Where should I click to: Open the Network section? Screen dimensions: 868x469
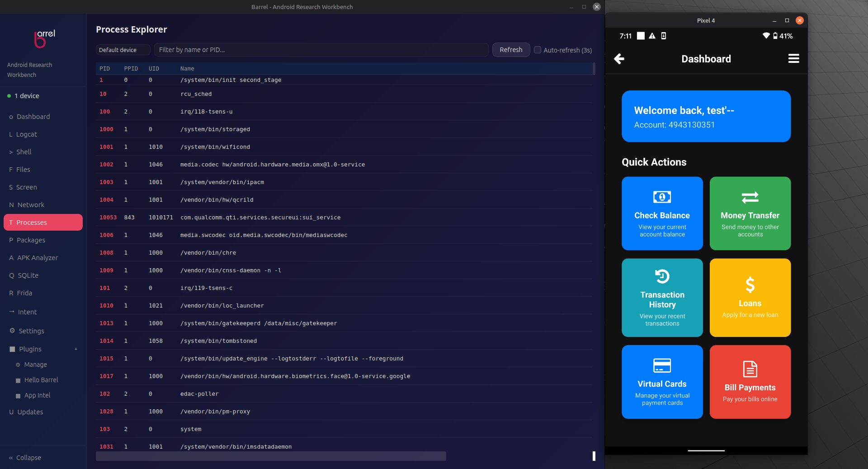pos(43,205)
